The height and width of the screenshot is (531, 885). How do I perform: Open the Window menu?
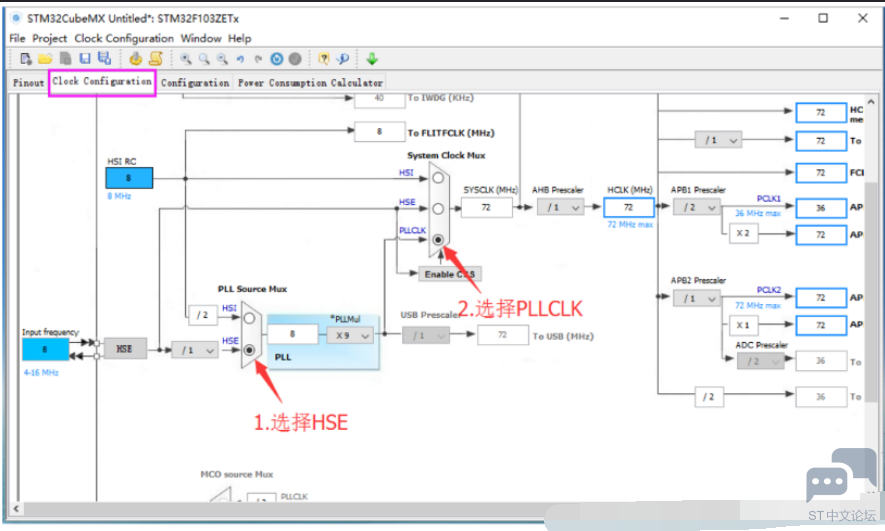pyautogui.click(x=201, y=38)
